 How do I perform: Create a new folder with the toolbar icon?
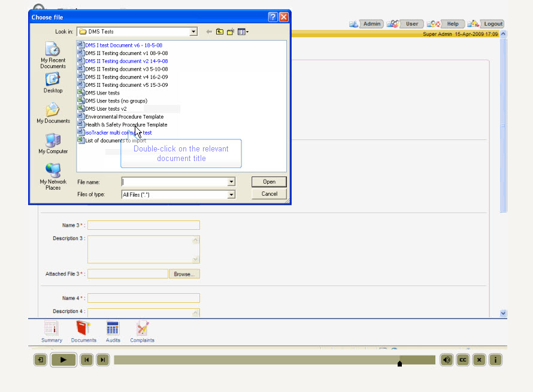230,32
